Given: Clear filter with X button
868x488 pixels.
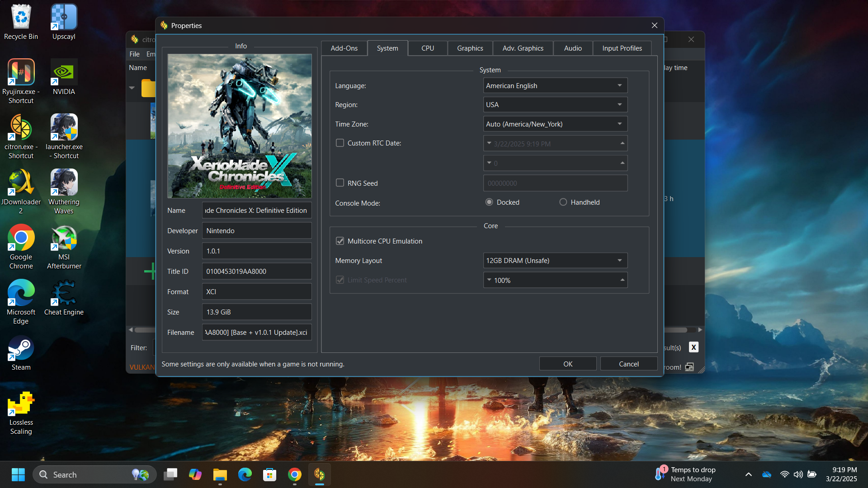Looking at the screenshot, I should click(693, 347).
